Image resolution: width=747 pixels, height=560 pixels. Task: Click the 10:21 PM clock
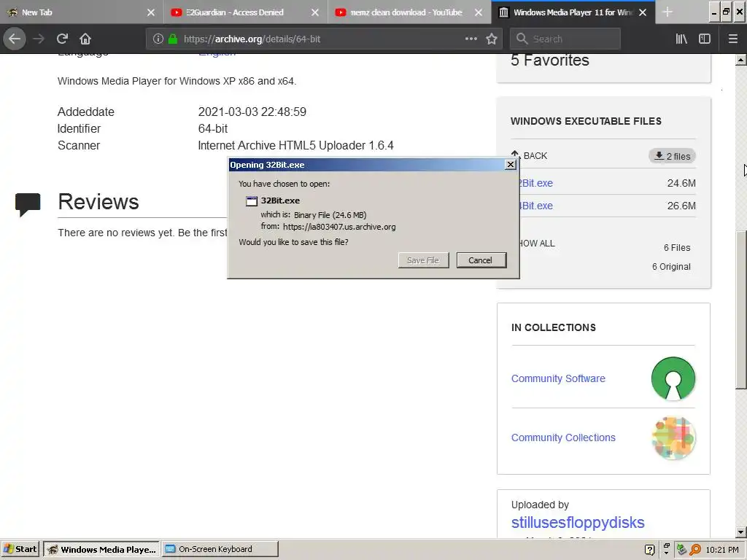(x=721, y=550)
